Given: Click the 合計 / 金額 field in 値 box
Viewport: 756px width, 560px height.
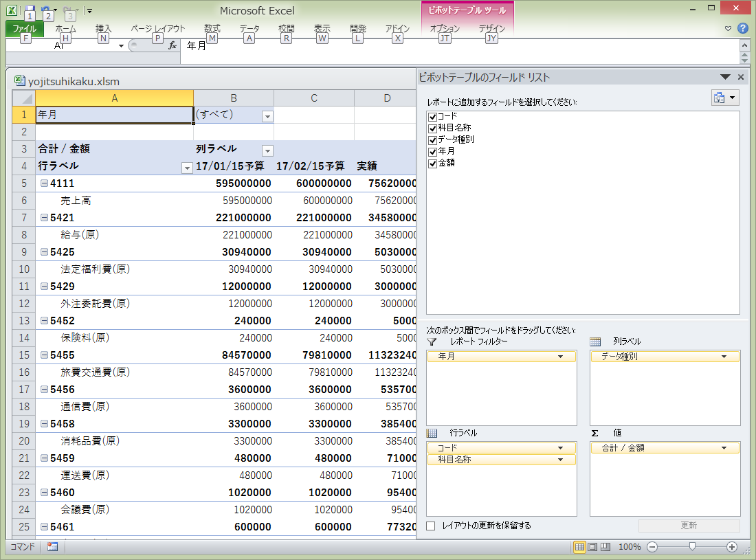Looking at the screenshot, I should coord(664,448).
